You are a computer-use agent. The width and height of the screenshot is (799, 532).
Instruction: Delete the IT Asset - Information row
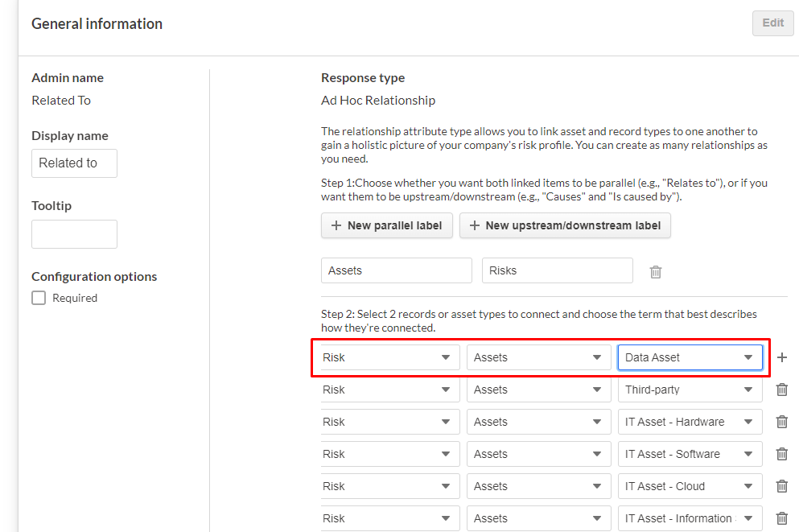tap(781, 518)
